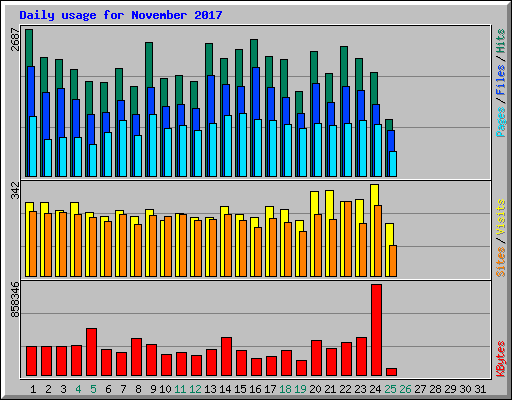Click the orange Sites bar for day 22

pos(348,239)
